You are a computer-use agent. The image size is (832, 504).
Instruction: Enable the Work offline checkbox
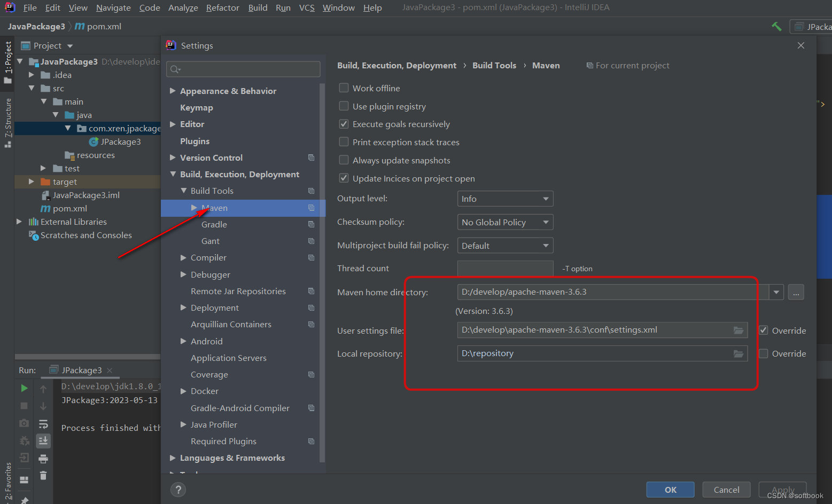point(344,88)
